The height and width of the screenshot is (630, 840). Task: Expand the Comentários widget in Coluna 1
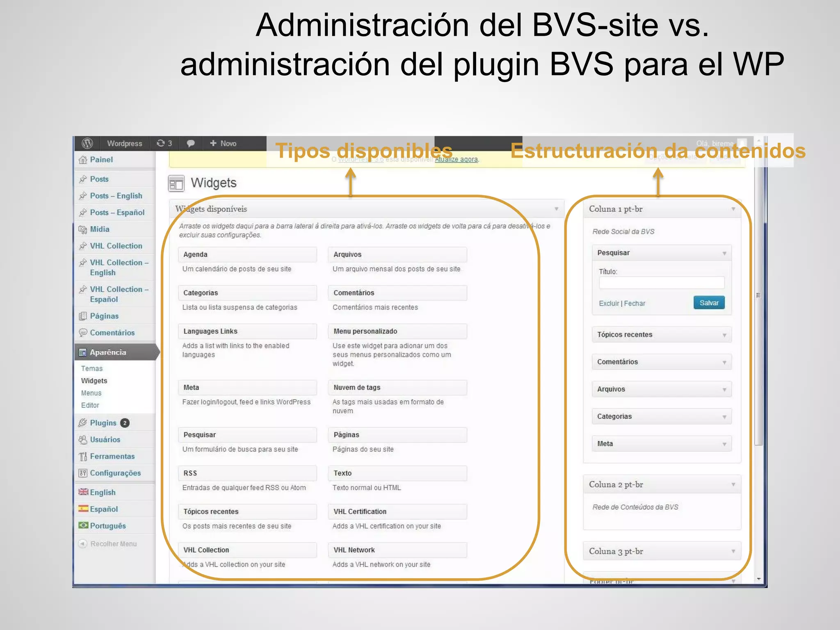[x=725, y=363]
